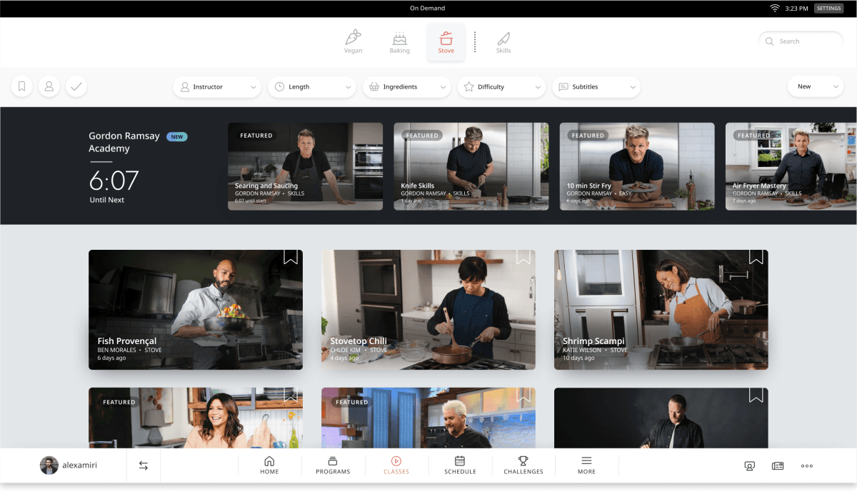
Task: Open the 10 min Stir Fry class
Action: pyautogui.click(x=637, y=166)
